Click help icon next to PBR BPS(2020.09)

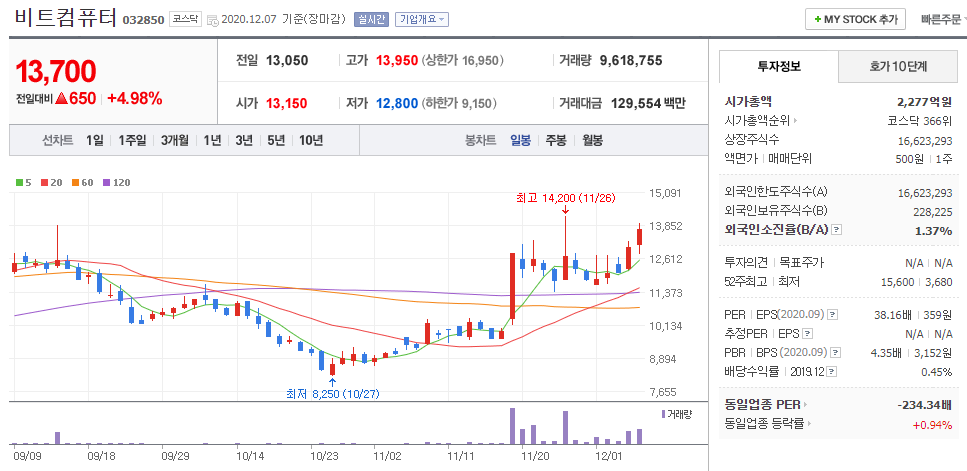tap(836, 353)
